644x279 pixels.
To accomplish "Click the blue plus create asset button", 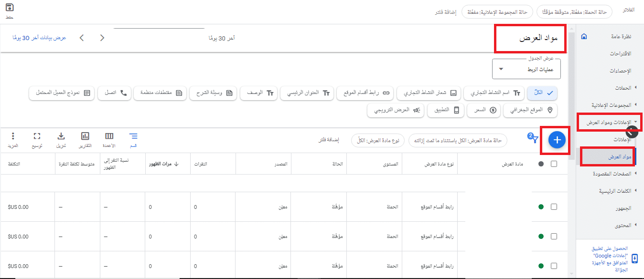I will pyautogui.click(x=557, y=140).
